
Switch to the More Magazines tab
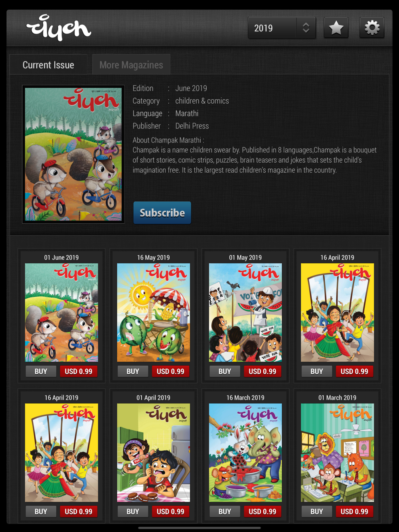[x=131, y=65]
